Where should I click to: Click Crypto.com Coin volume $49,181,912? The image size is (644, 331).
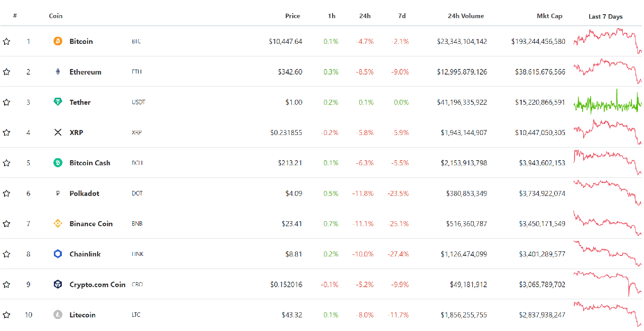point(468,284)
